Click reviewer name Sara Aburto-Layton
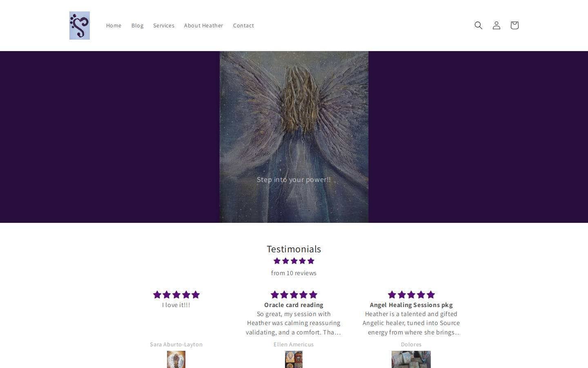This screenshot has height=368, width=588. pyautogui.click(x=176, y=344)
